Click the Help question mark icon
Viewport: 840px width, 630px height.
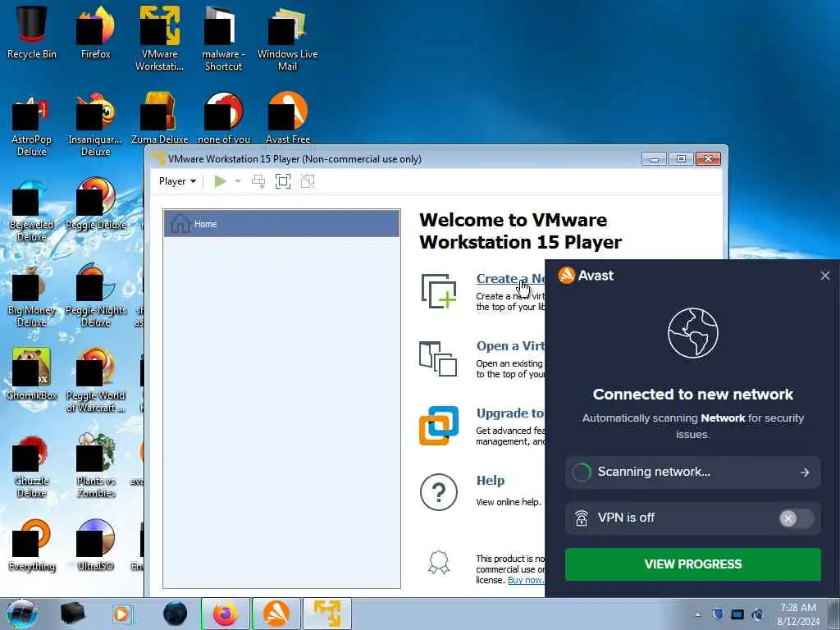[439, 492]
